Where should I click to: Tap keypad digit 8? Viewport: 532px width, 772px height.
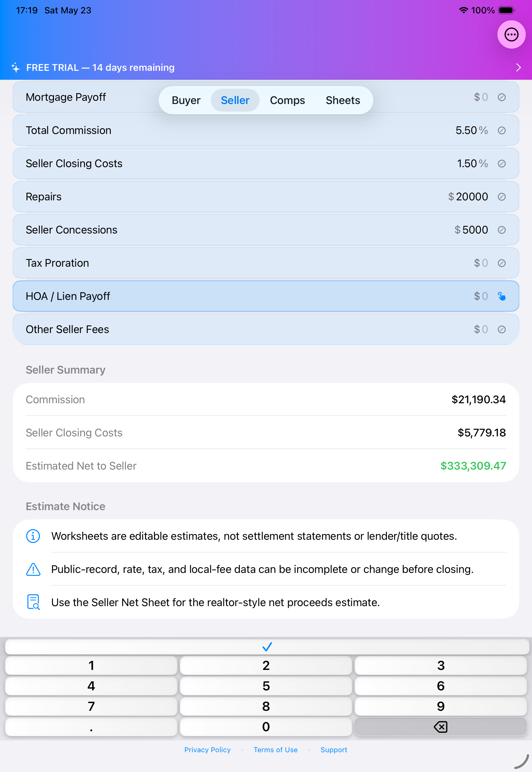pos(266,706)
